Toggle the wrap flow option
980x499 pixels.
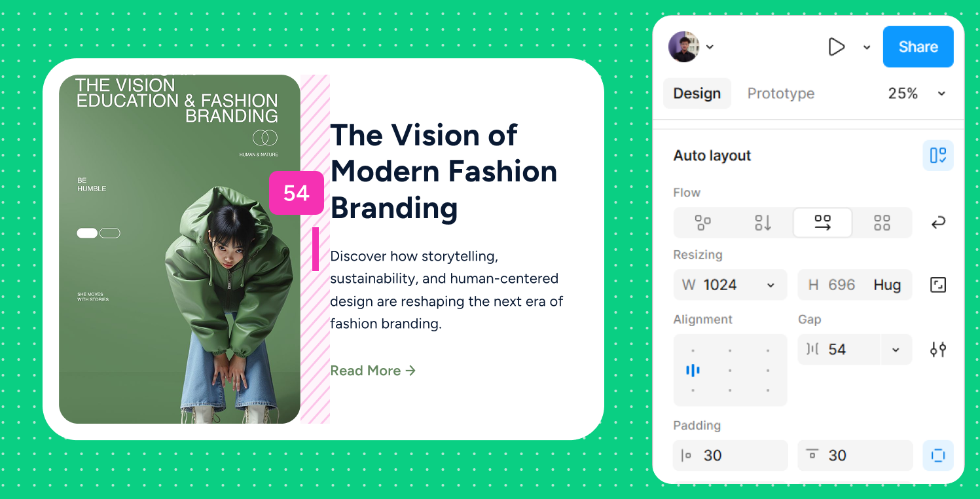[937, 223]
